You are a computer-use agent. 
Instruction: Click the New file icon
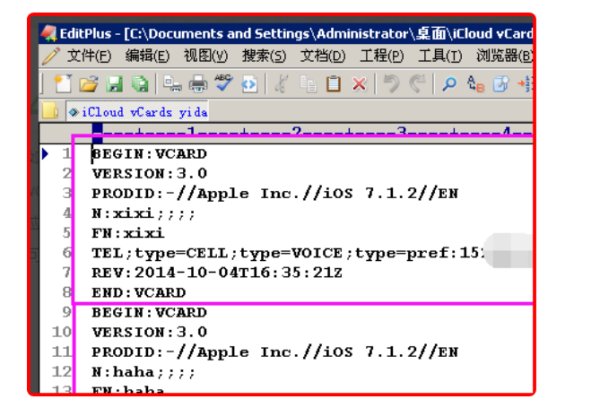pos(63,84)
